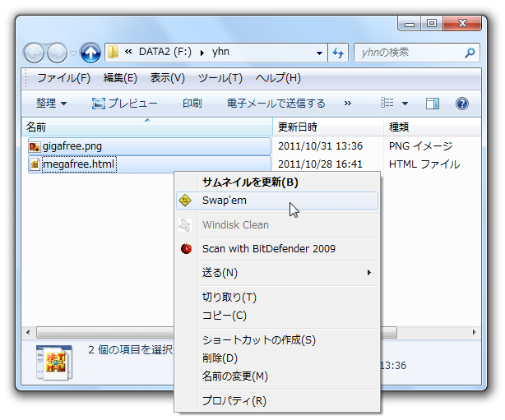Image resolution: width=505 pixels, height=420 pixels.
Task: Show more toolbar commands chevron
Action: coord(348,104)
